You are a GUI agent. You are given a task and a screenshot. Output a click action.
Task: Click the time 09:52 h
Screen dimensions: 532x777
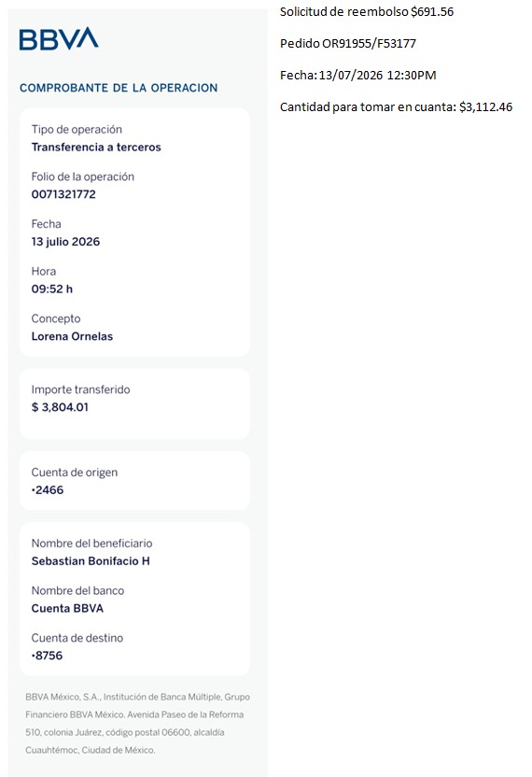click(x=52, y=289)
